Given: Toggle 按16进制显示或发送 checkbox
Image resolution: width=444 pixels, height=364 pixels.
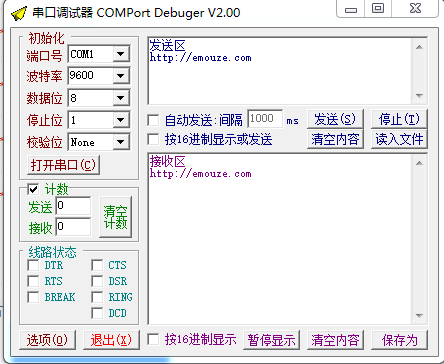Looking at the screenshot, I should pos(153,139).
